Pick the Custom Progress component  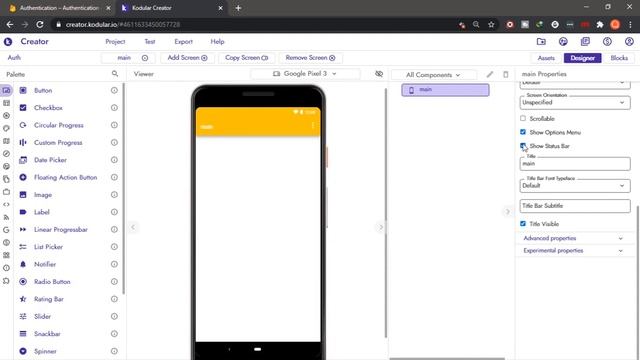[58, 142]
